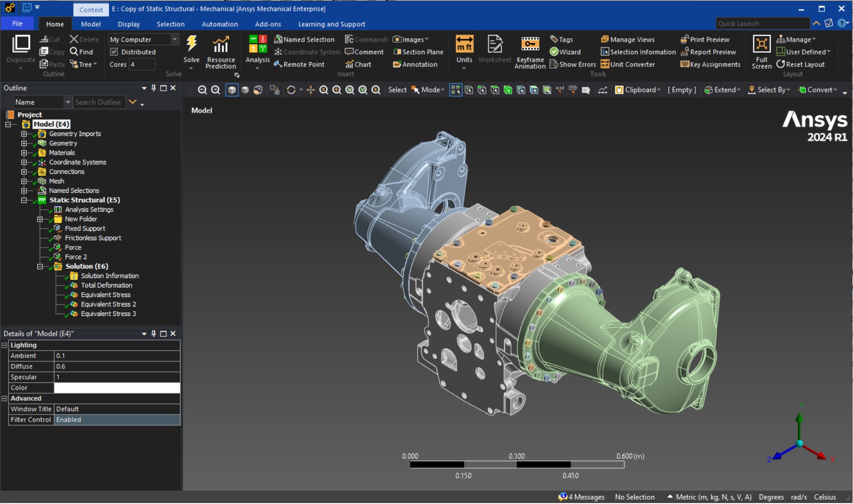Switch to the Model ribbon tab
Image resolution: width=853 pixels, height=504 pixels.
(x=90, y=24)
